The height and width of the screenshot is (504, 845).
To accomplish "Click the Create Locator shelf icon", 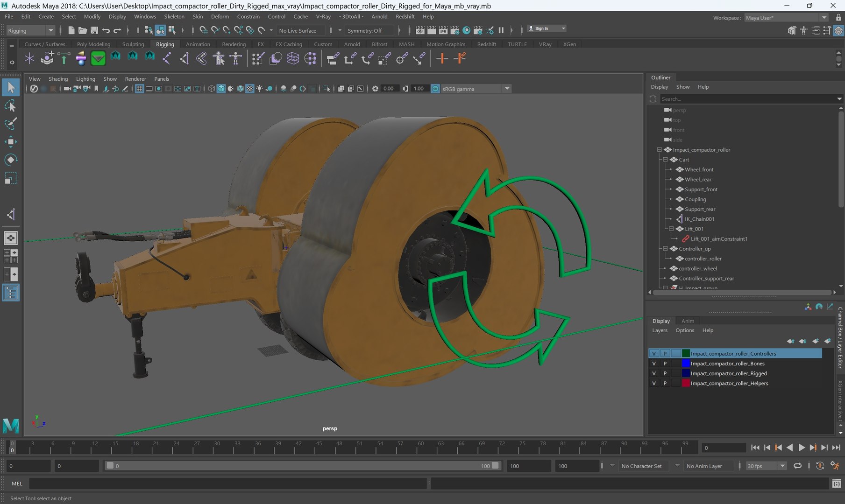I will pyautogui.click(x=29, y=58).
